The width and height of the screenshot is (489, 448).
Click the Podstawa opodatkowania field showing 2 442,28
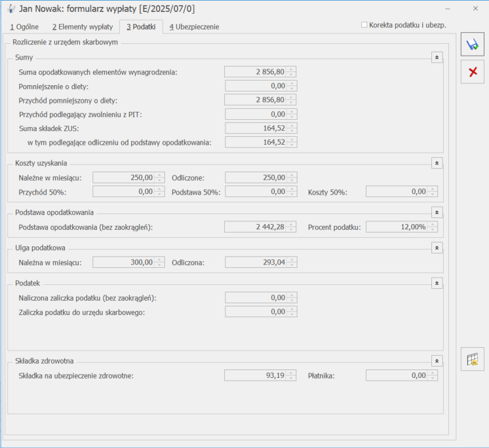(260, 227)
